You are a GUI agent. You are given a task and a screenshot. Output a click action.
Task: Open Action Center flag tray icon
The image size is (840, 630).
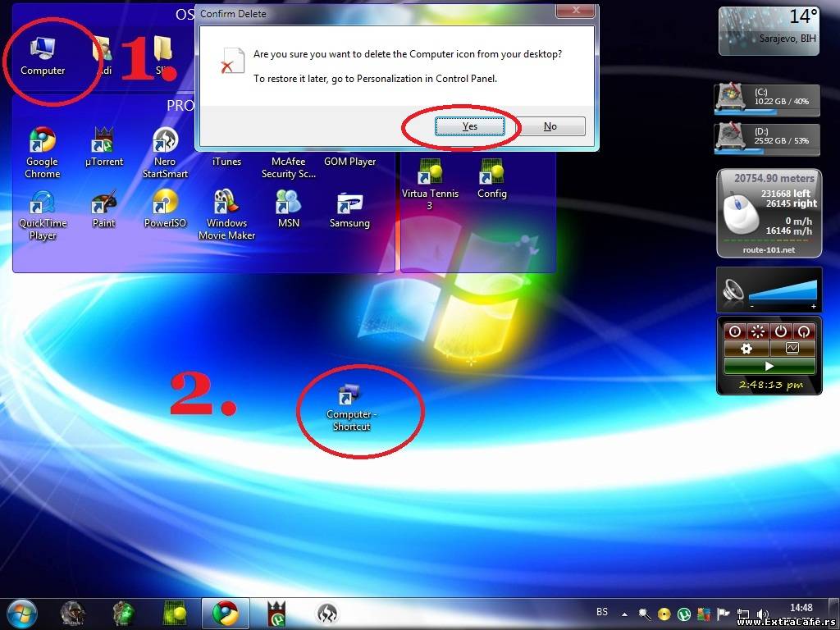click(724, 614)
